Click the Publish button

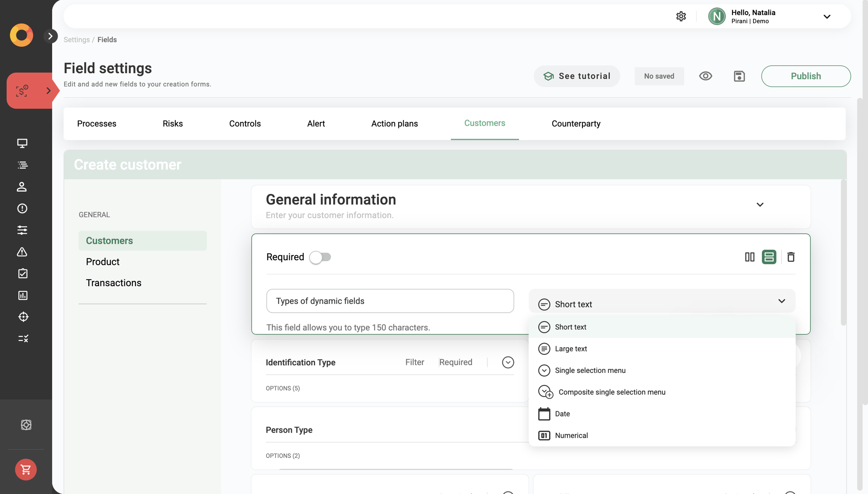(x=806, y=76)
